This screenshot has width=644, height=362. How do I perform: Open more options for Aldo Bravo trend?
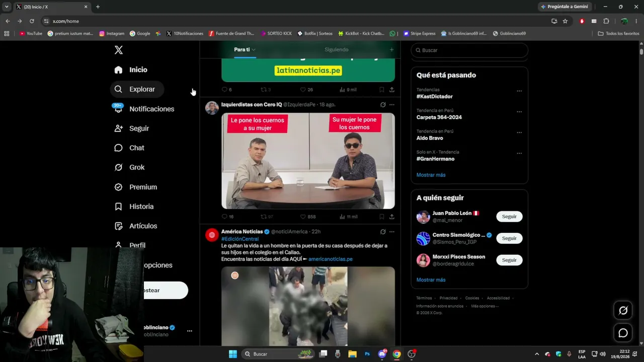(x=519, y=133)
